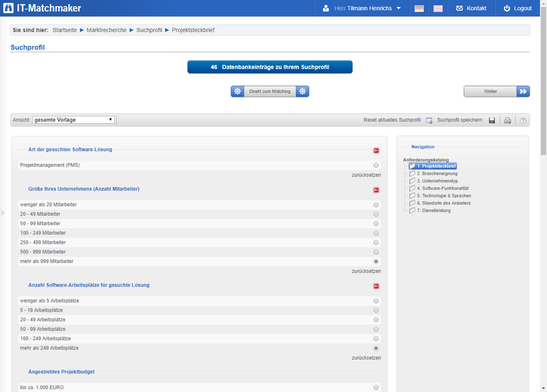Open the help question mark icon
This screenshot has width=547, height=392.
coord(523,120)
